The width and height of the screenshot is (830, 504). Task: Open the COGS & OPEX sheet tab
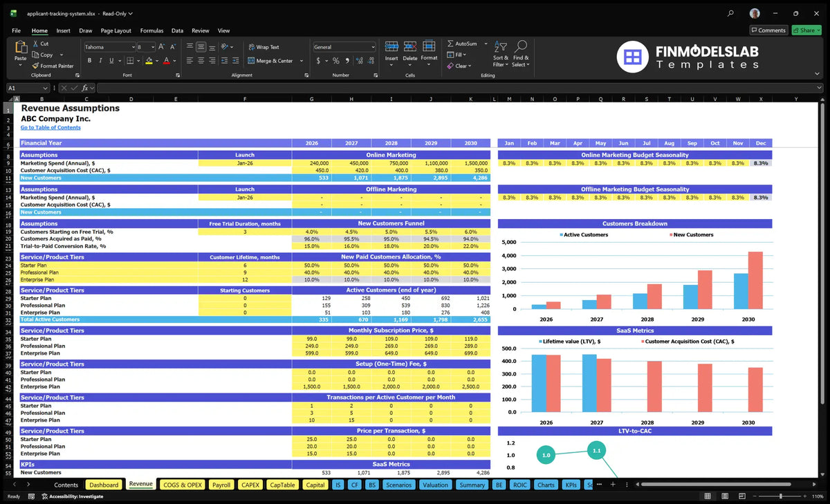pos(182,485)
